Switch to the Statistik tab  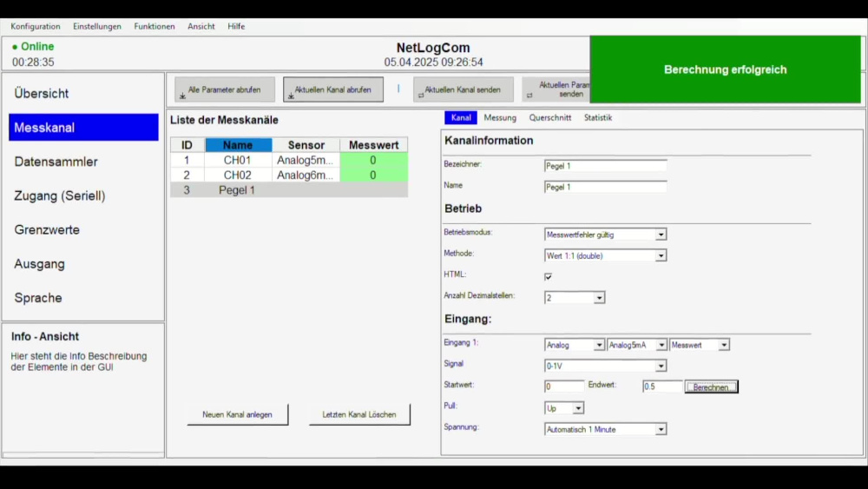tap(598, 117)
